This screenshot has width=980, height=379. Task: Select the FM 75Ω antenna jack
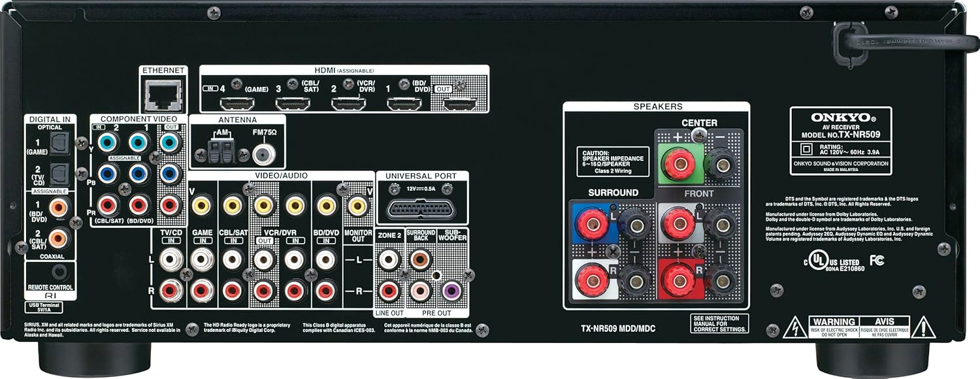[263, 155]
